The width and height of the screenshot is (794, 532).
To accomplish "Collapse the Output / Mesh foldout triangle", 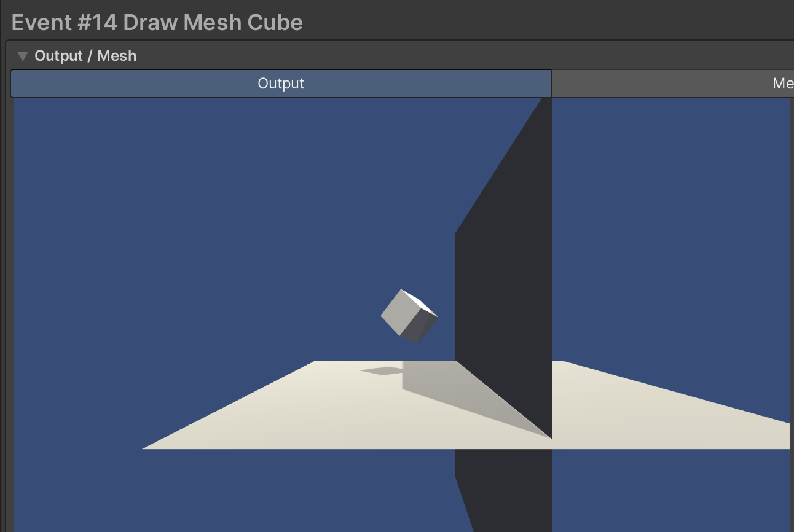I will pyautogui.click(x=23, y=56).
